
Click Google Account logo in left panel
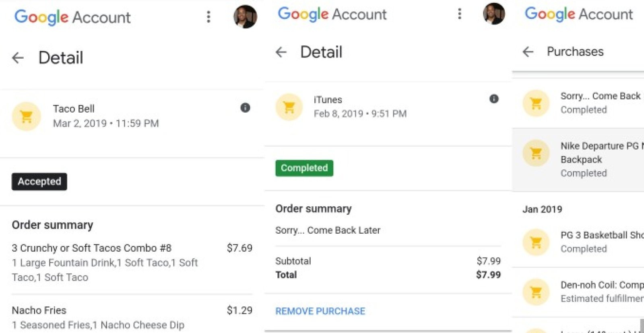click(x=72, y=17)
